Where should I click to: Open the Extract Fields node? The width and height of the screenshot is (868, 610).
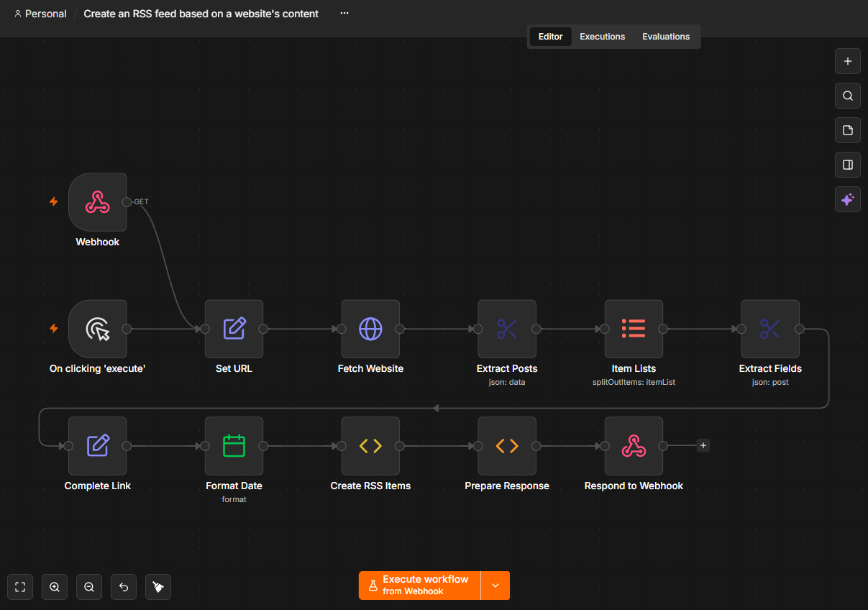(770, 329)
